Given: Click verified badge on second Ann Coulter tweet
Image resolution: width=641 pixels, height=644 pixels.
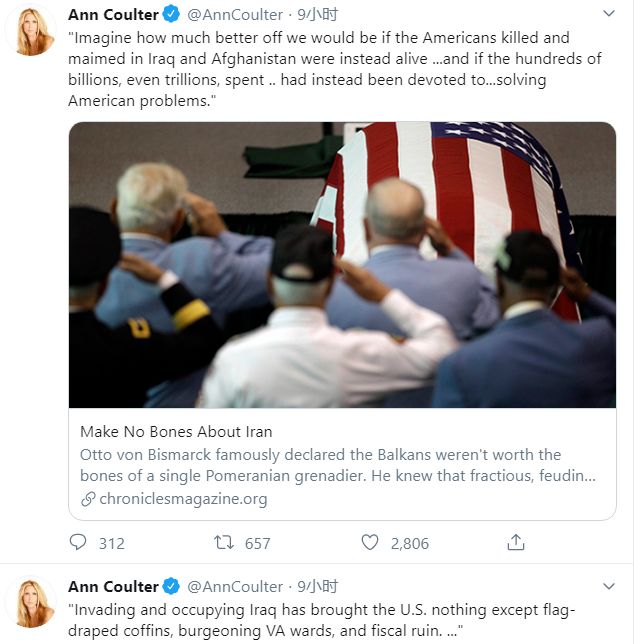Looking at the screenshot, I should click(171, 586).
